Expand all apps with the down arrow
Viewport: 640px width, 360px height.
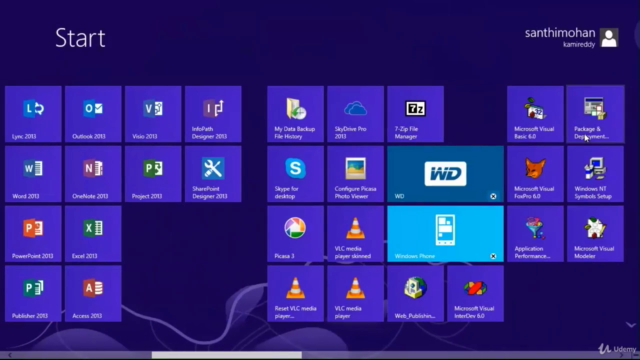(631, 325)
